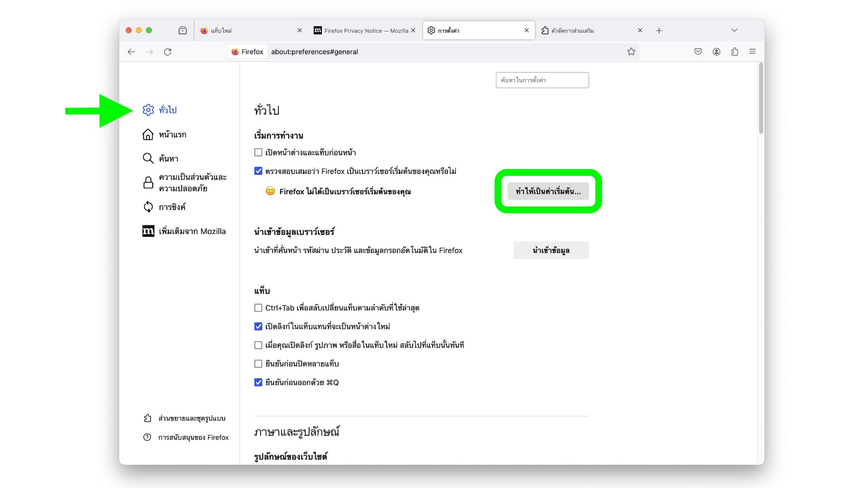Screen dimensions: 868x488
Task: Open the new tab plus button
Action: [x=659, y=31]
